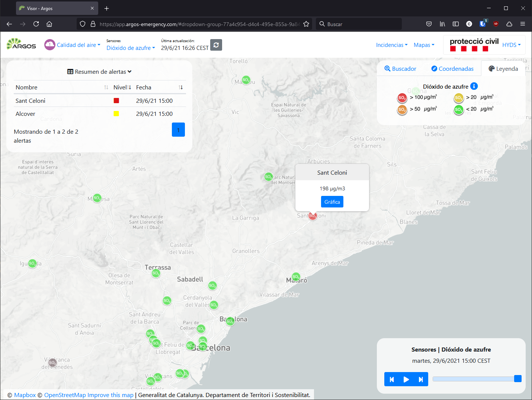Click the time slider track
Screen dimensions: 532x400
coord(477,379)
